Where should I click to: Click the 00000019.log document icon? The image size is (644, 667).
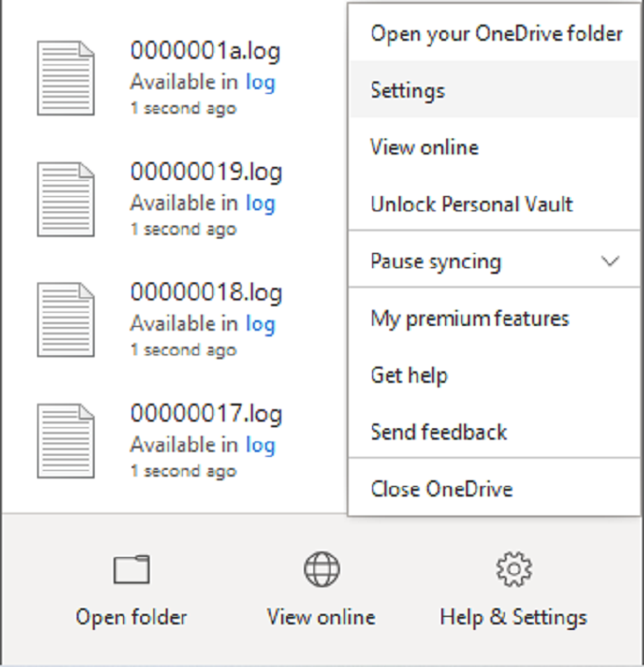tap(66, 199)
